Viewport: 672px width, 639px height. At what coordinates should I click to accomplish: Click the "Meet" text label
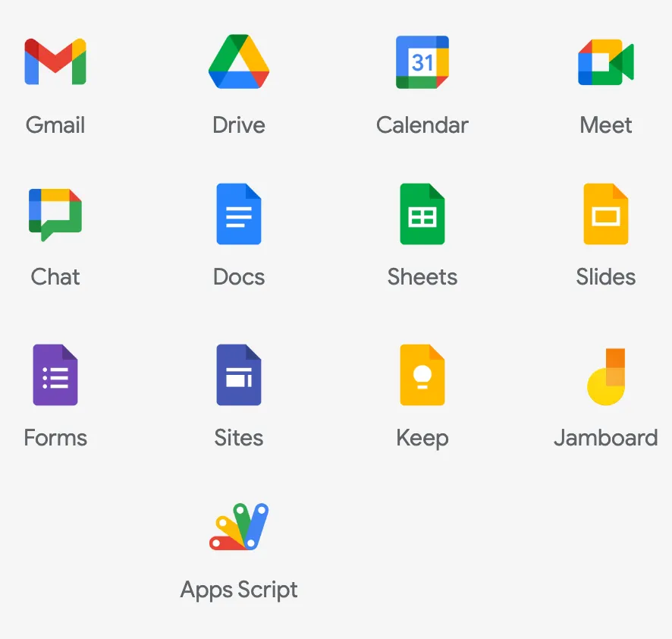[605, 125]
